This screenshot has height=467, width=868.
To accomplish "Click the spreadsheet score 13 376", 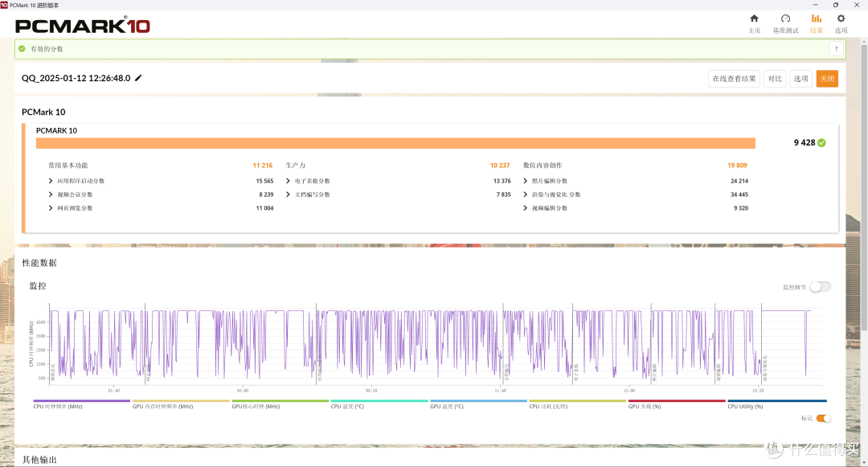I will tap(502, 181).
